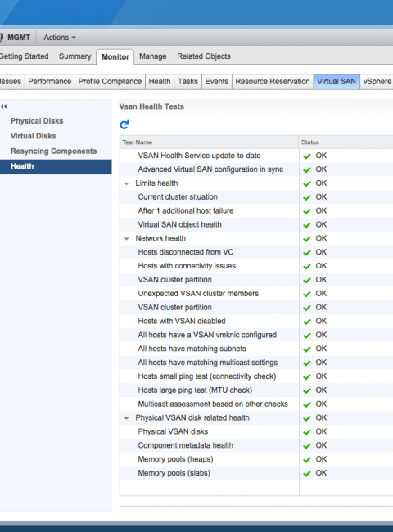This screenshot has width=393, height=532.
Task: Sort by the Test Name column header
Action: (x=209, y=142)
